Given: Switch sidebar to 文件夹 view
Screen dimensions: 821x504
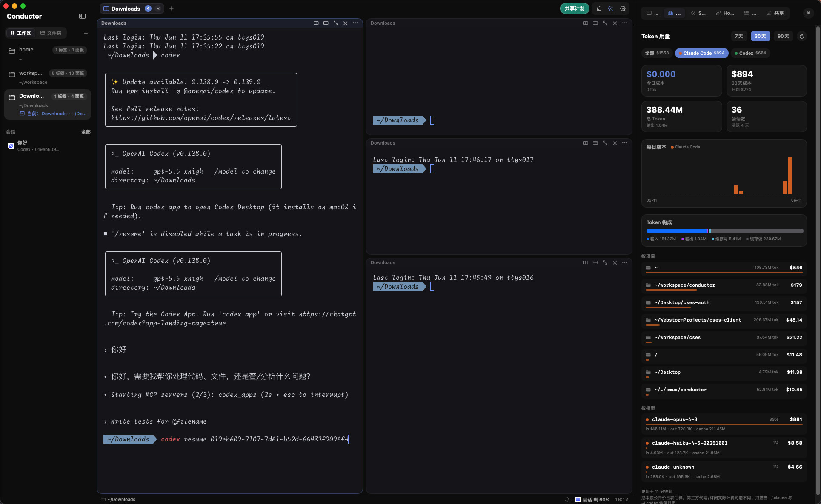Looking at the screenshot, I should 51,33.
